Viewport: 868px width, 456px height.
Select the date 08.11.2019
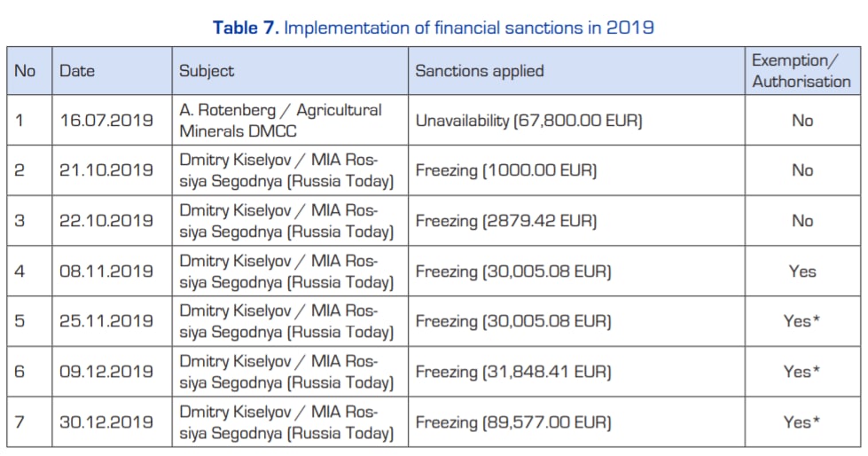point(106,271)
